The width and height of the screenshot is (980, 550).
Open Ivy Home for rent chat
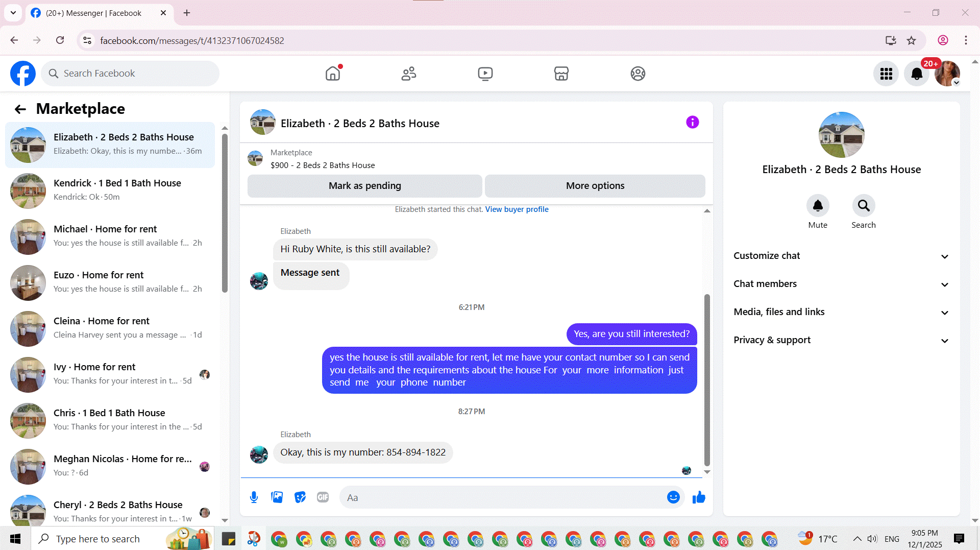(x=110, y=375)
